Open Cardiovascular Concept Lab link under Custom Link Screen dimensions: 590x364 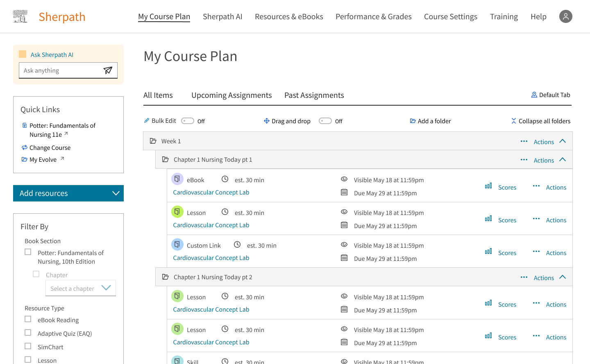[211, 258]
